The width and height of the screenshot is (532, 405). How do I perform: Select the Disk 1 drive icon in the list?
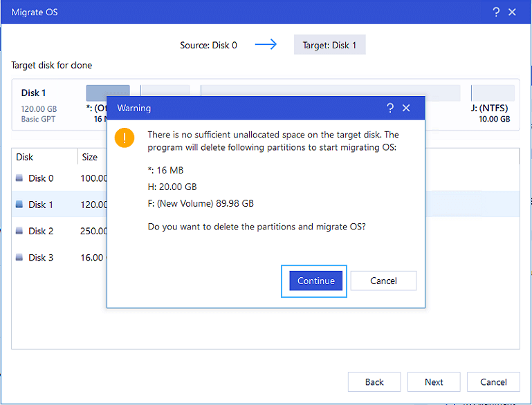pyautogui.click(x=19, y=205)
